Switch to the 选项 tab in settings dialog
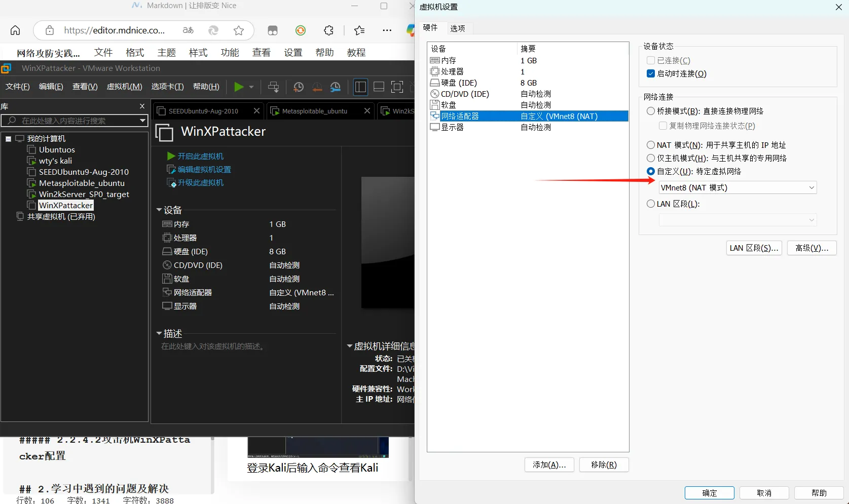Screen dimensions: 849x504 (457, 28)
